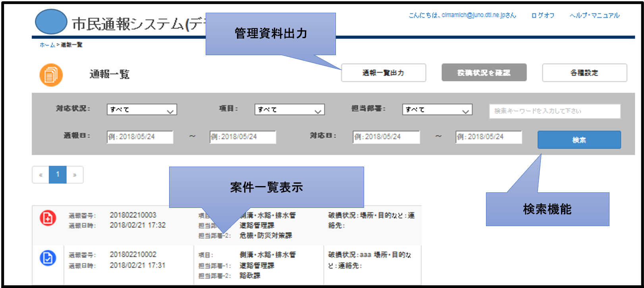Click the blue oval site logo
The height and width of the screenshot is (288, 644).
(x=51, y=21)
